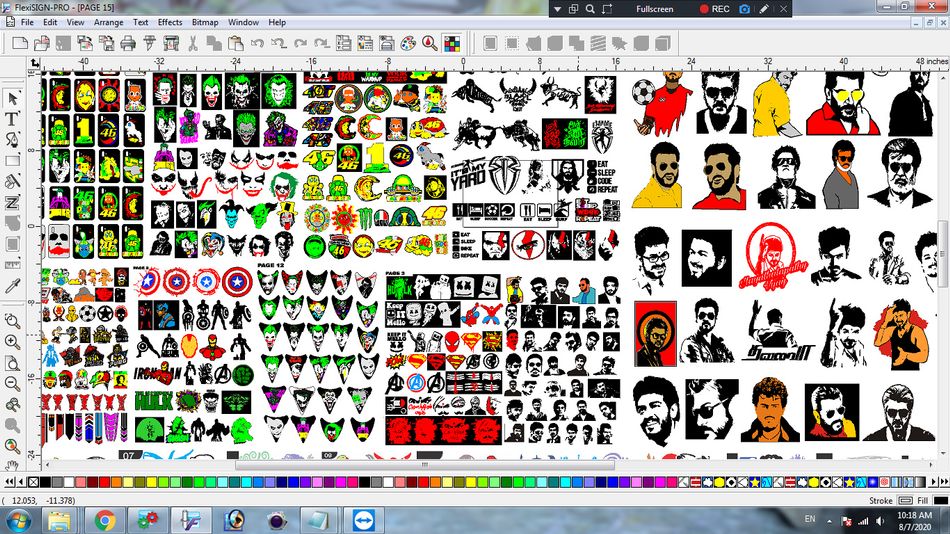Screen dimensions: 950x534
Task: Save the document with Save icon
Action: click(63, 43)
